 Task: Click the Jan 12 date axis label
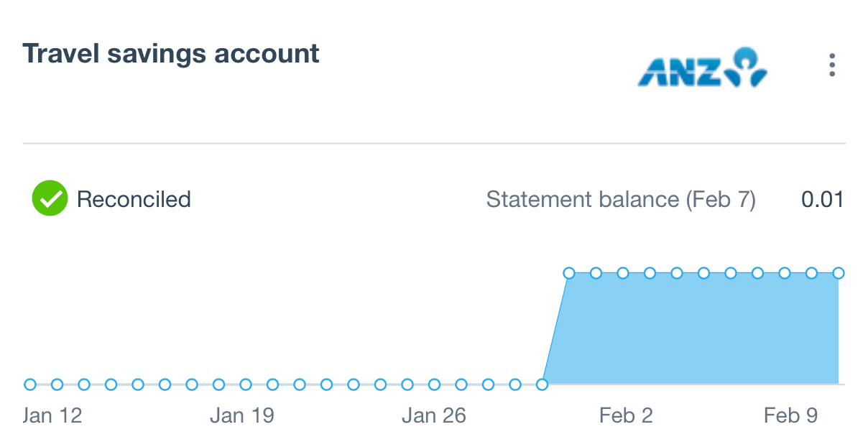(52, 415)
